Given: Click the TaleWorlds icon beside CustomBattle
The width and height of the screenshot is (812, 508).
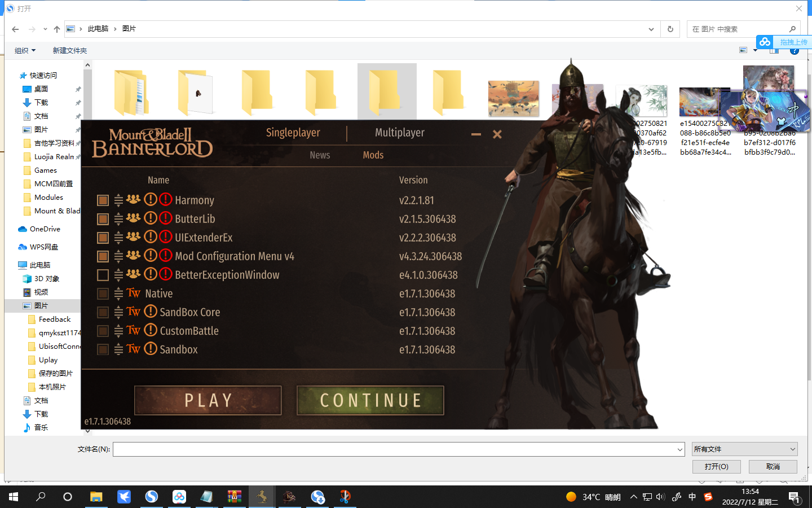Looking at the screenshot, I should [133, 330].
